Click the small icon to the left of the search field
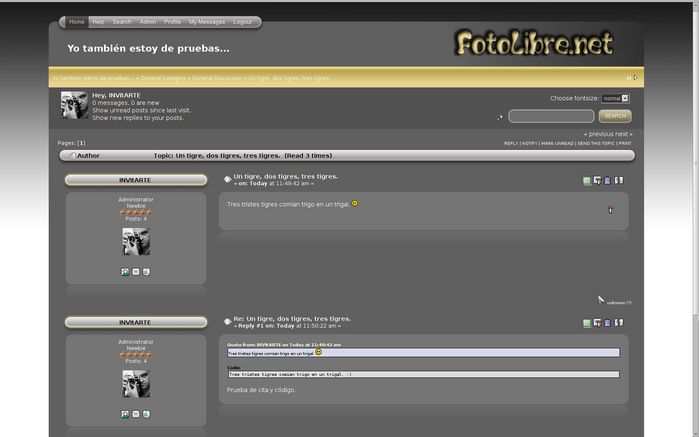The image size is (699, 437). (x=500, y=117)
